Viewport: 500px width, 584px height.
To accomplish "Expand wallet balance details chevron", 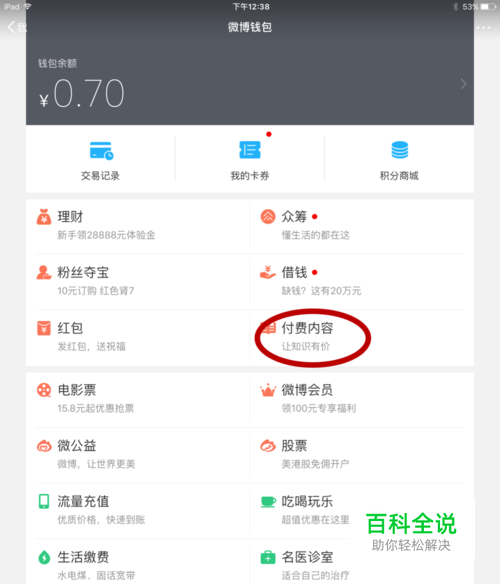I will pyautogui.click(x=463, y=84).
